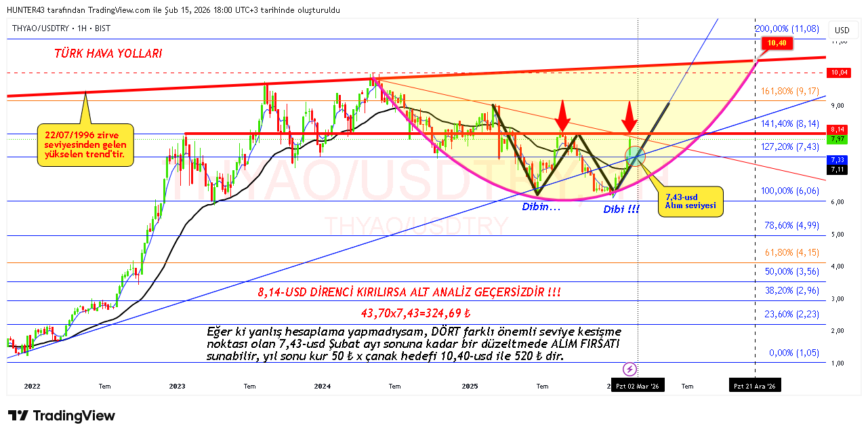Image resolution: width=868 pixels, height=436 pixels.
Task: Select the yellow 7,43-usd Alım seviyesi callout
Action: tap(689, 201)
